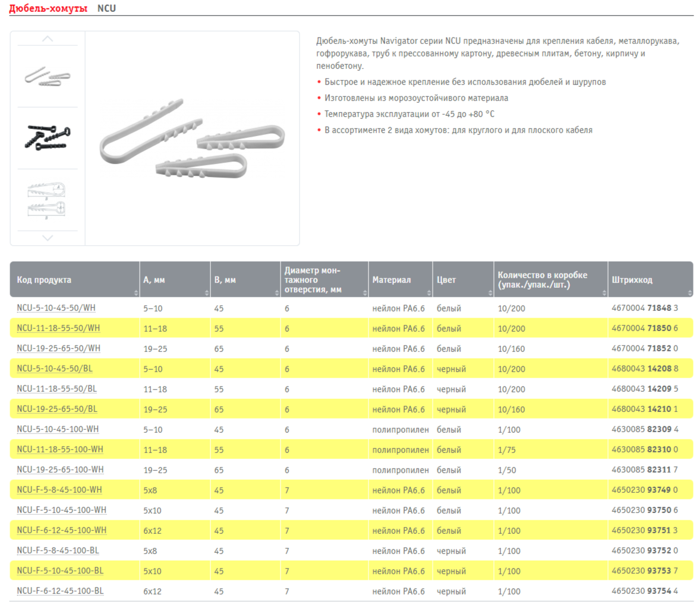Click полипропилен in NCU-5-10-45-100-WH row

coord(401,430)
